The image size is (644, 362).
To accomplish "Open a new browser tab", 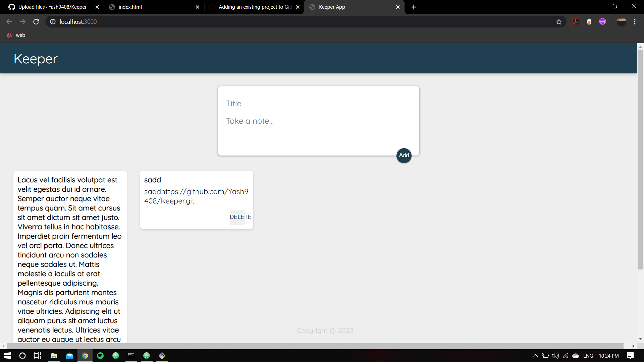I will (x=414, y=7).
